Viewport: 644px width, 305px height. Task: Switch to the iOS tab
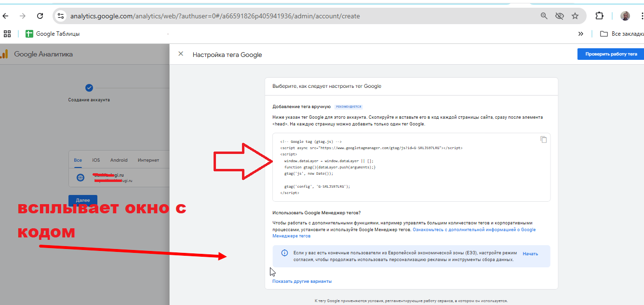(96, 160)
